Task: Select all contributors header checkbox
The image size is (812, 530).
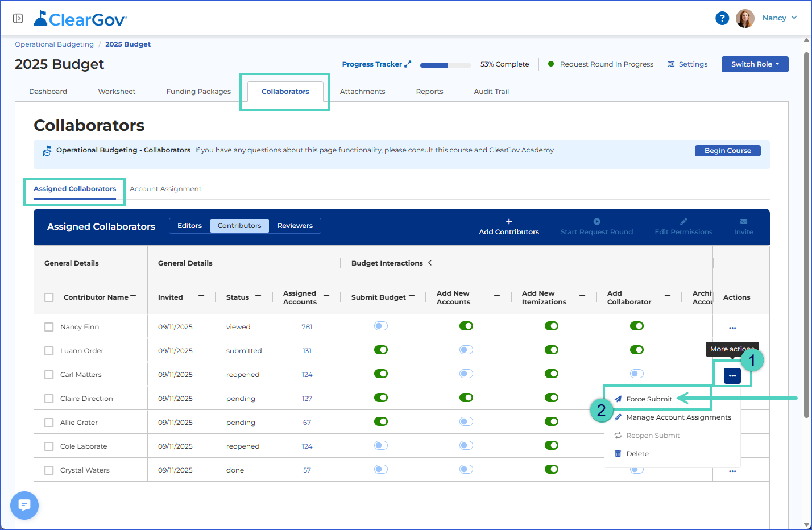Action: tap(49, 297)
